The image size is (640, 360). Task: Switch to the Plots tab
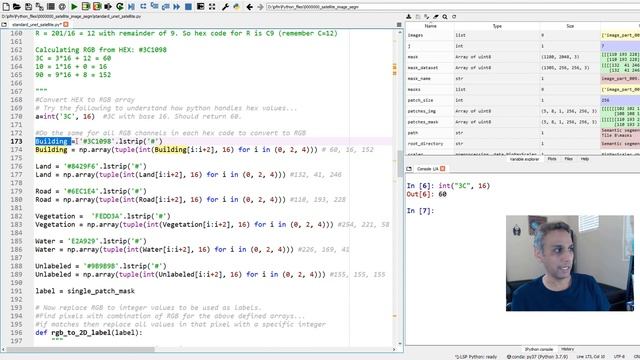coord(552,159)
